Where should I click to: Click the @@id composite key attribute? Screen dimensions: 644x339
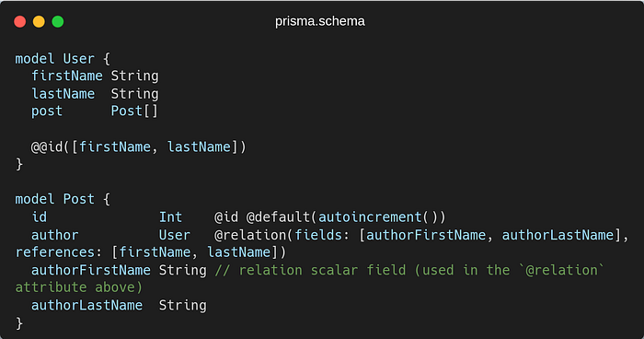pos(138,146)
